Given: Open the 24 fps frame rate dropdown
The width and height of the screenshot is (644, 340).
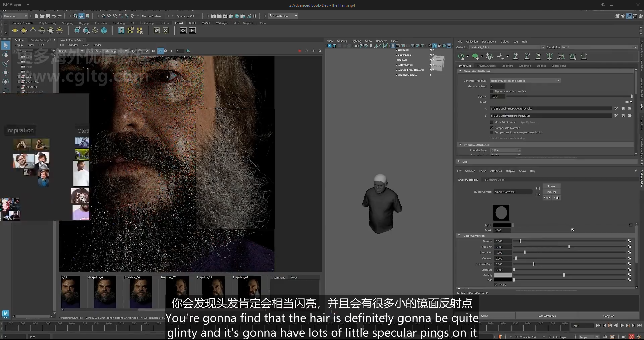Looking at the screenshot, I should [589, 337].
